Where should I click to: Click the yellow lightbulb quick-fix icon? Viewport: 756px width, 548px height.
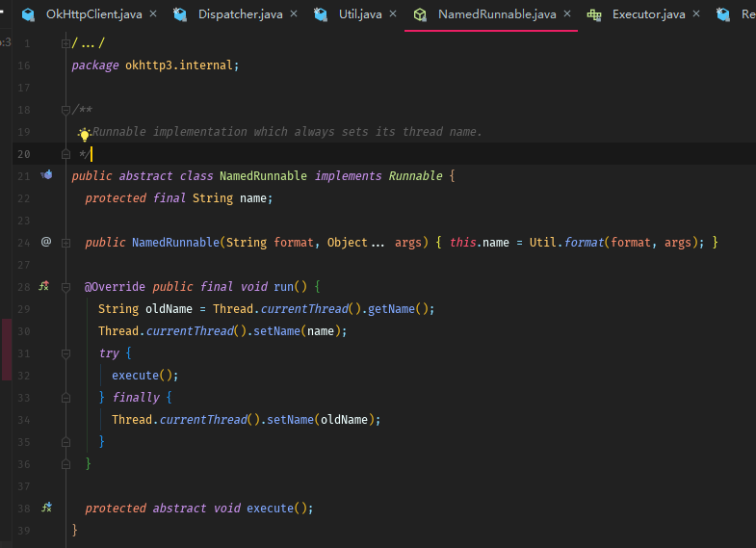[x=85, y=134]
